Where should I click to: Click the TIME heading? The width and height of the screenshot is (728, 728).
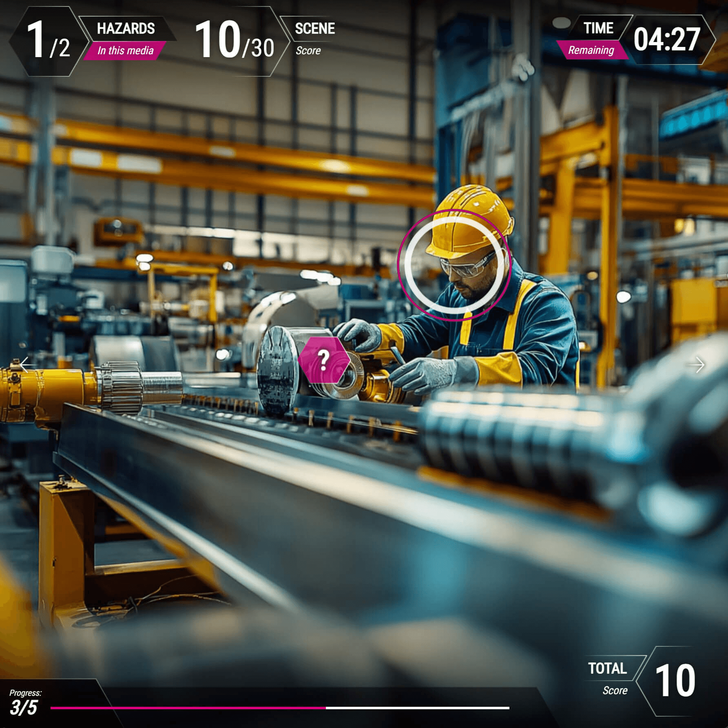coord(598,28)
